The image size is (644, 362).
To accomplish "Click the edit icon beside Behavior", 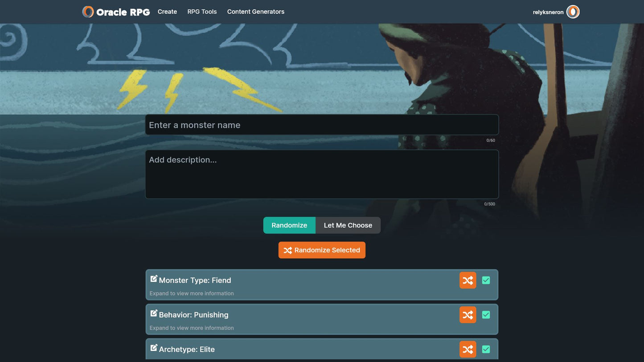I will (154, 313).
